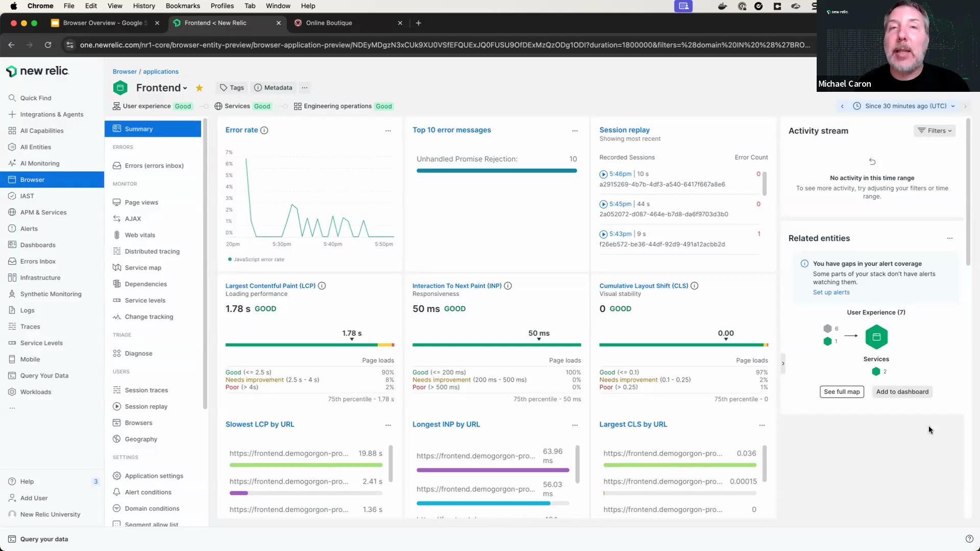The width and height of the screenshot is (980, 551).
Task: Step to previous time range arrow
Action: 842,106
